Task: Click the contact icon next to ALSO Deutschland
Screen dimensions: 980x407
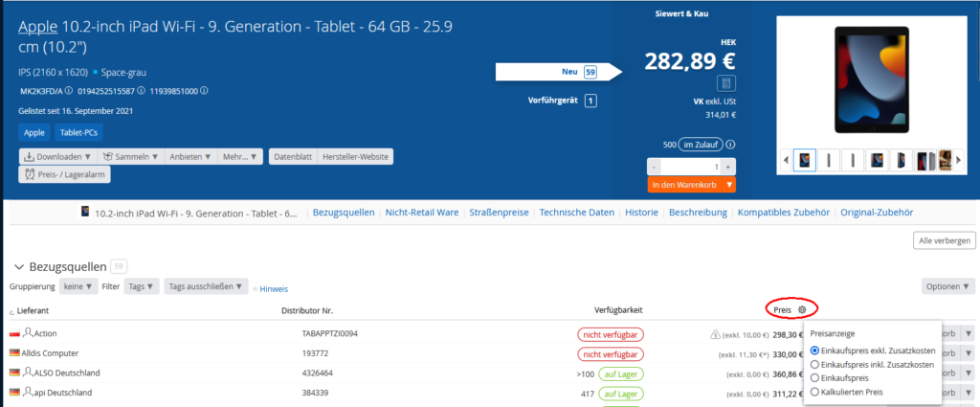Action: pyautogui.click(x=28, y=373)
